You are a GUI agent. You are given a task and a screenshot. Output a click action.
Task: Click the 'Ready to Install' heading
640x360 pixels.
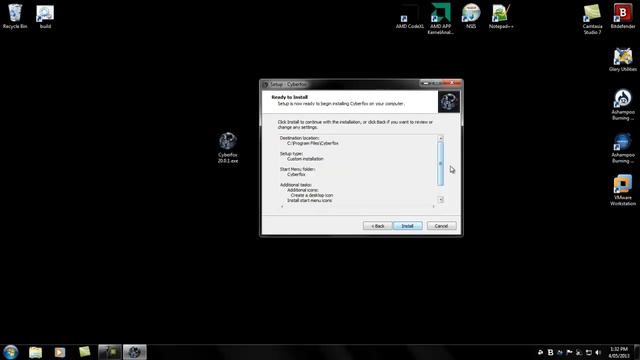pyautogui.click(x=289, y=97)
